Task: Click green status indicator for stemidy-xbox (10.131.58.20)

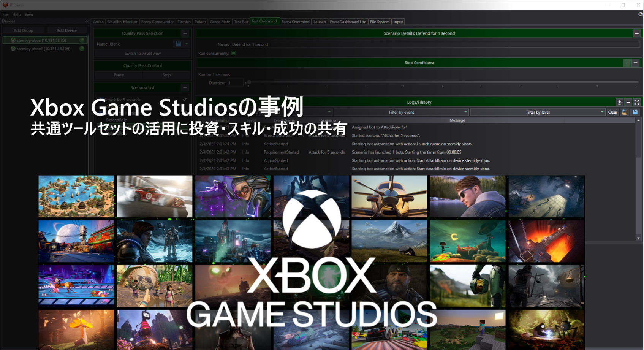Action: tap(82, 40)
